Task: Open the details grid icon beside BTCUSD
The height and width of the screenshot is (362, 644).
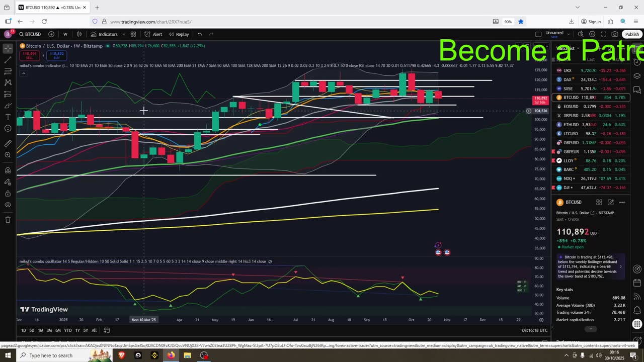Action: [x=599, y=202]
